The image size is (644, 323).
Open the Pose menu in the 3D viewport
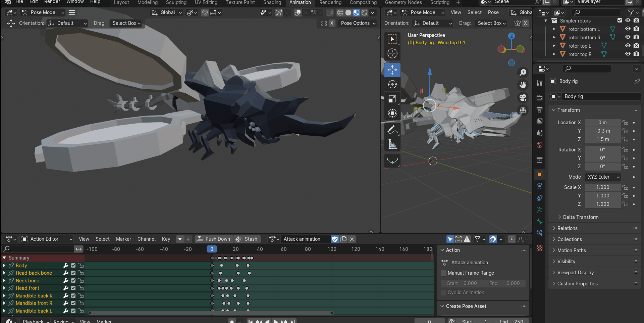pyautogui.click(x=493, y=12)
